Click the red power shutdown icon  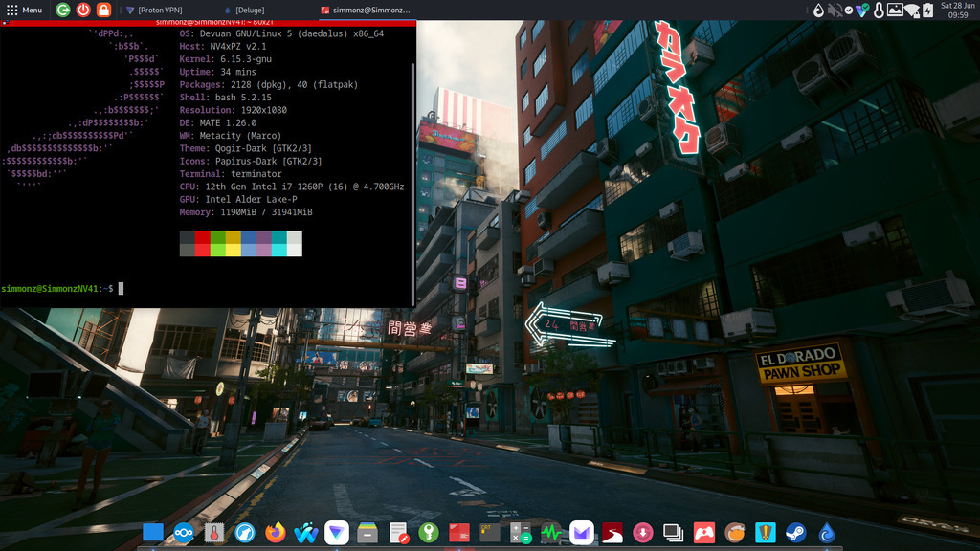(83, 10)
